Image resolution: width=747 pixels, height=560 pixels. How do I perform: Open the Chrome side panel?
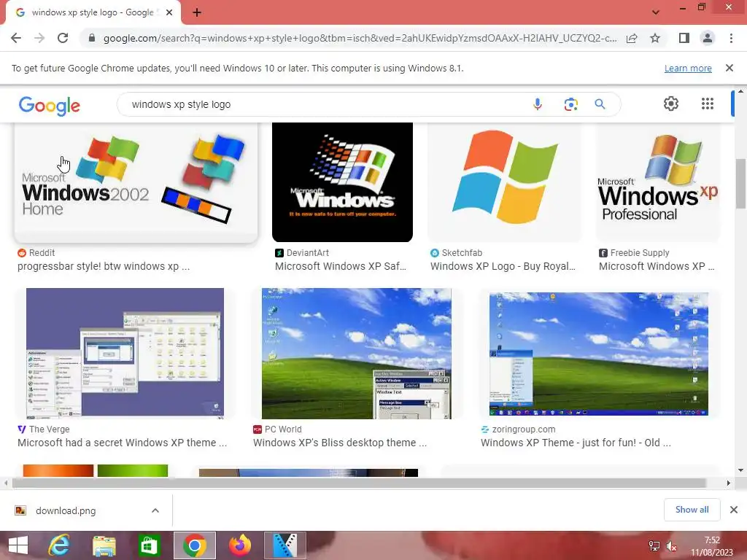click(684, 38)
